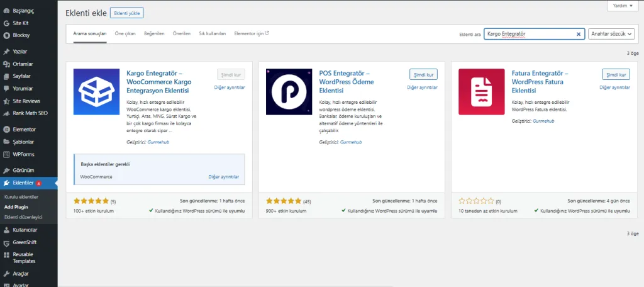
Task: Switch to the Önerilen tab
Action: (x=182, y=34)
